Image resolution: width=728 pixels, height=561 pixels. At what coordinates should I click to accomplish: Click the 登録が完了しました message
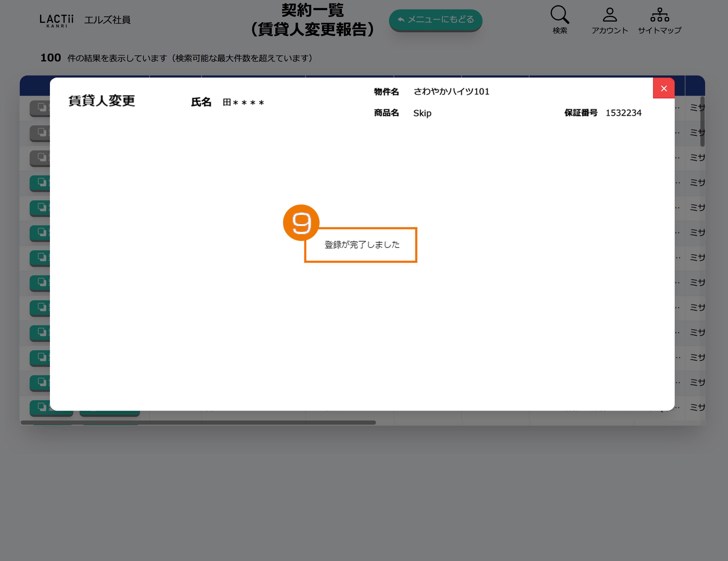tap(362, 245)
